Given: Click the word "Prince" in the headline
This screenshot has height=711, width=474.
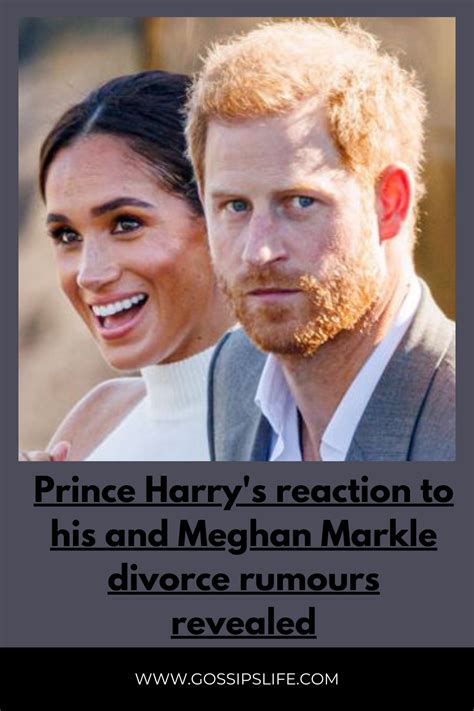Looking at the screenshot, I should [x=84, y=491].
